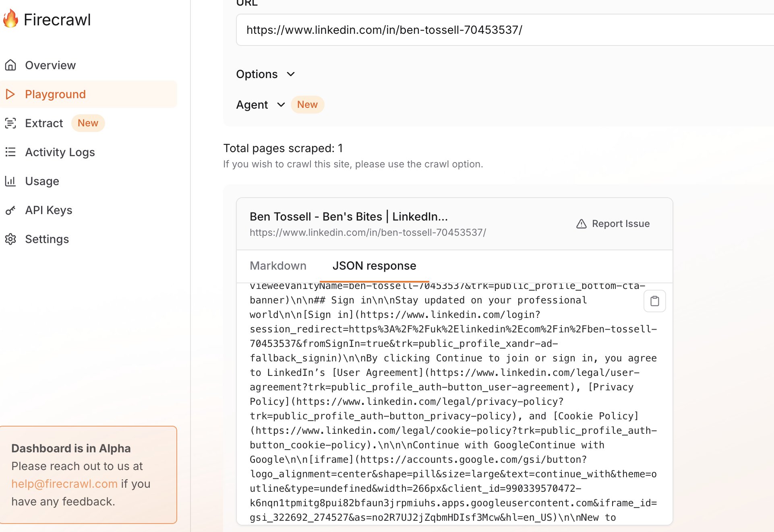Screen dimensions: 774x532
Task: Click the help@firecrawl.com email link
Action: (x=64, y=484)
